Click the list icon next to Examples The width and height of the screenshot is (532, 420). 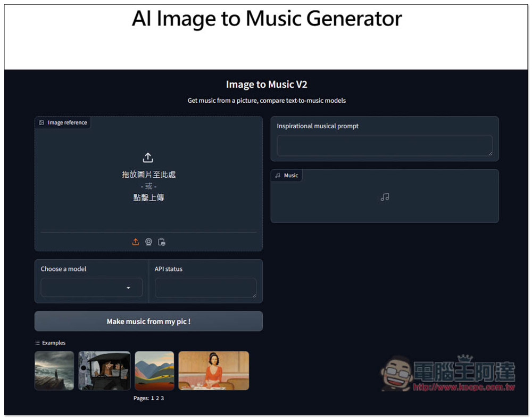point(37,343)
